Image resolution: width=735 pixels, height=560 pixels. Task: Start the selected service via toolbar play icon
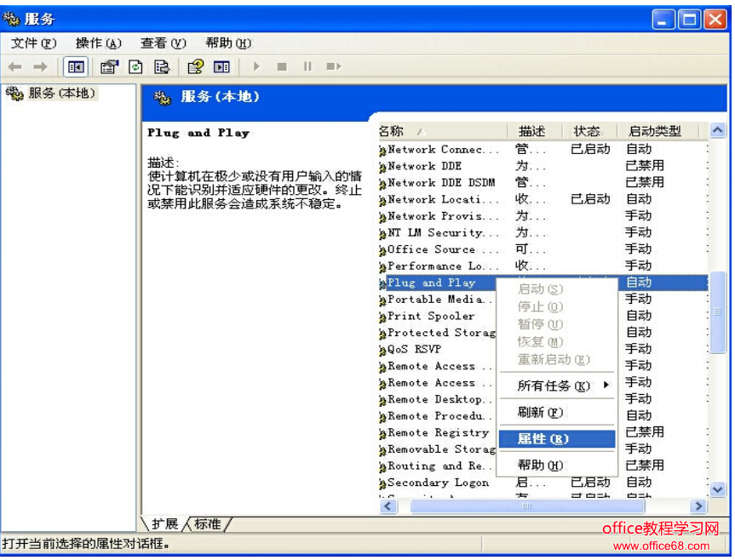click(257, 66)
